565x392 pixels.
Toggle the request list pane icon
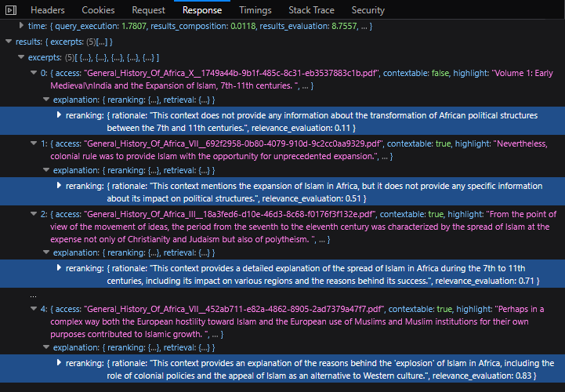(11, 10)
